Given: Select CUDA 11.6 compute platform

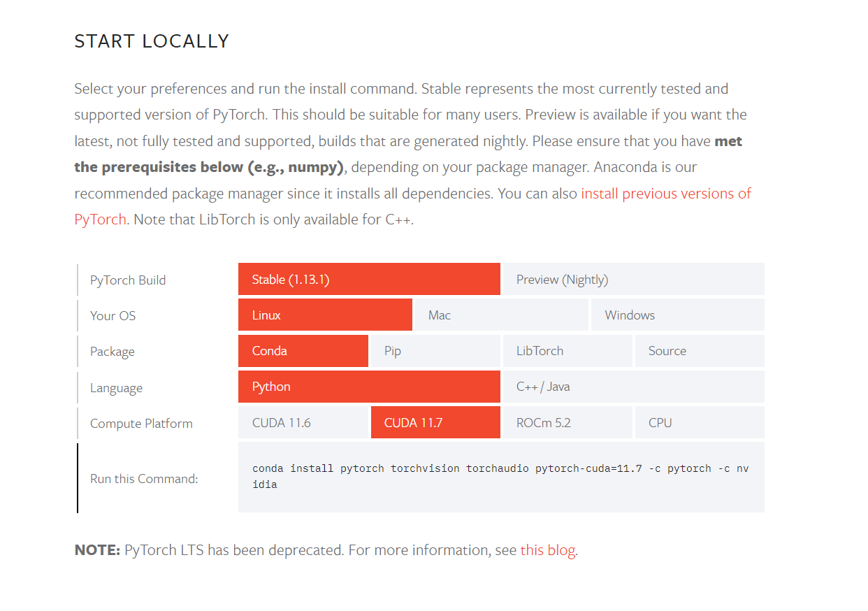Looking at the screenshot, I should tap(303, 423).
